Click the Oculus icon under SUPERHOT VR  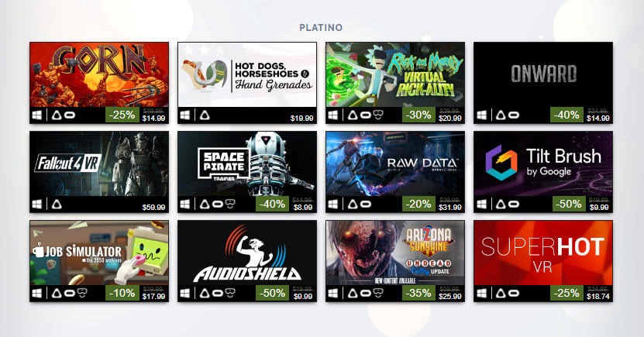coord(514,293)
